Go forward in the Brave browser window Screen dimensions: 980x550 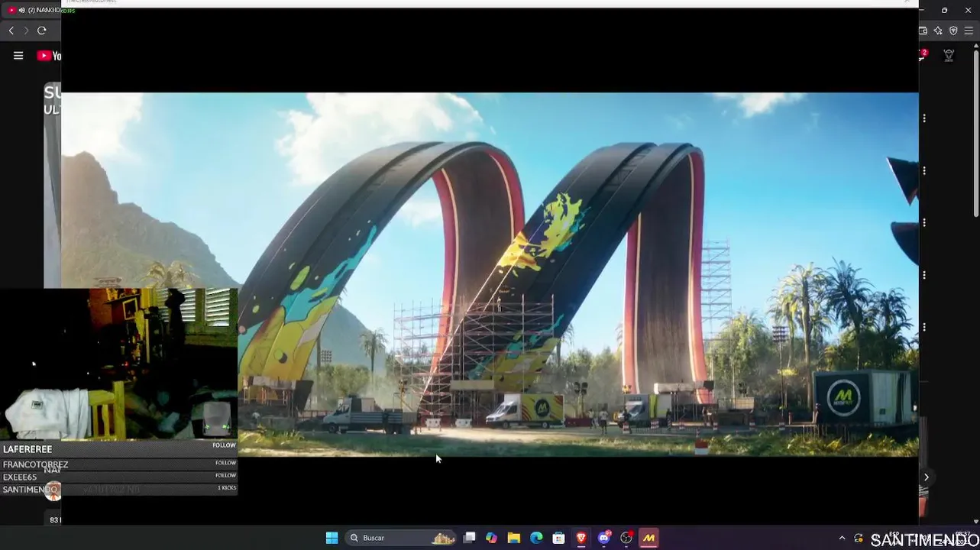26,31
